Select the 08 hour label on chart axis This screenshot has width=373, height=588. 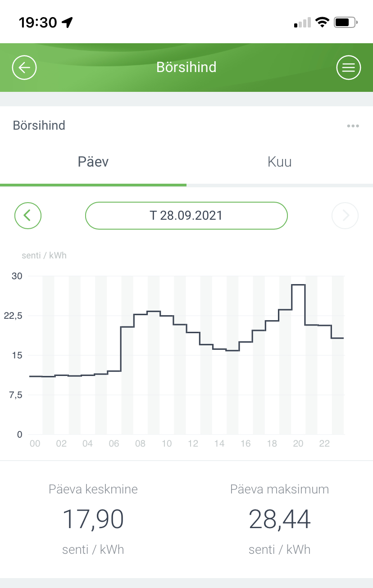tap(140, 444)
